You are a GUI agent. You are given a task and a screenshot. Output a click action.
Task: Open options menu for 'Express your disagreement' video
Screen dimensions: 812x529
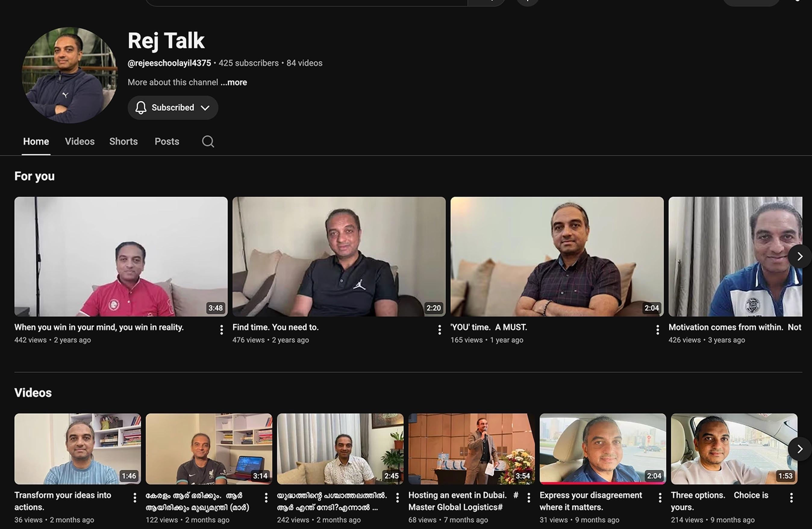(660, 498)
